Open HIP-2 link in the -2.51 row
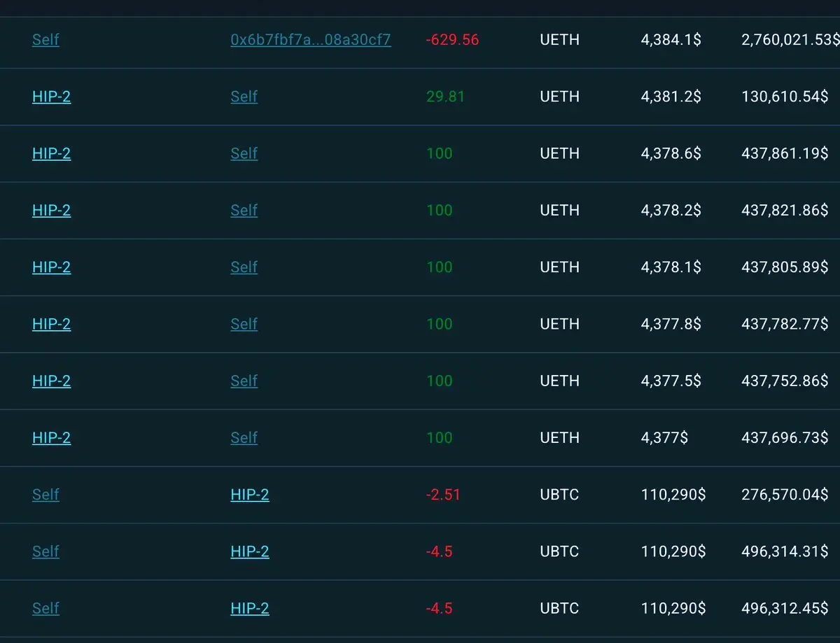Image resolution: width=840 pixels, height=643 pixels. 250,495
